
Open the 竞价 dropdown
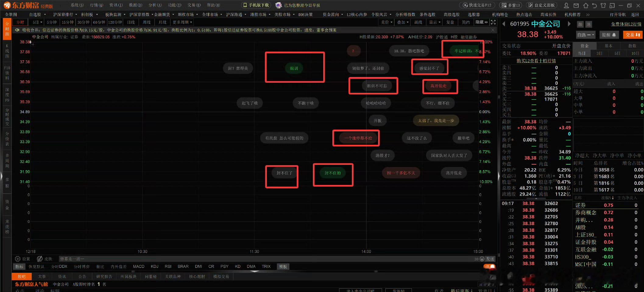coord(387,22)
